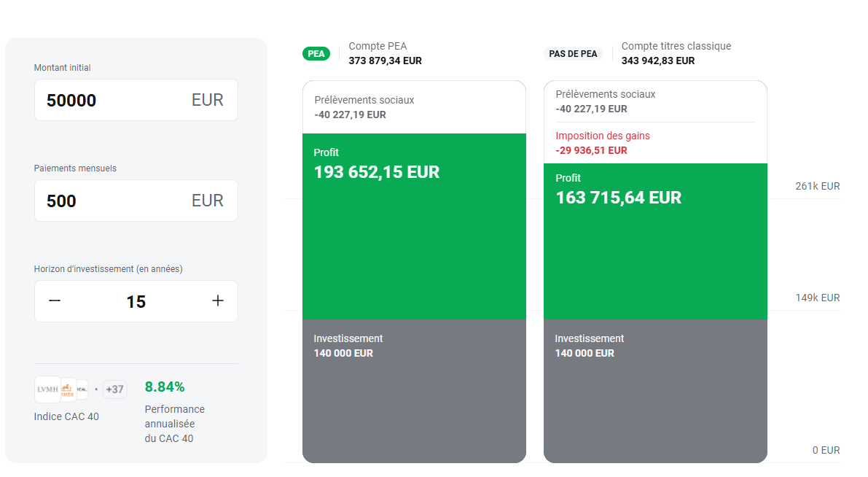Click the PAS DE PEA badge
This screenshot has width=868, height=477.
pyautogui.click(x=573, y=53)
